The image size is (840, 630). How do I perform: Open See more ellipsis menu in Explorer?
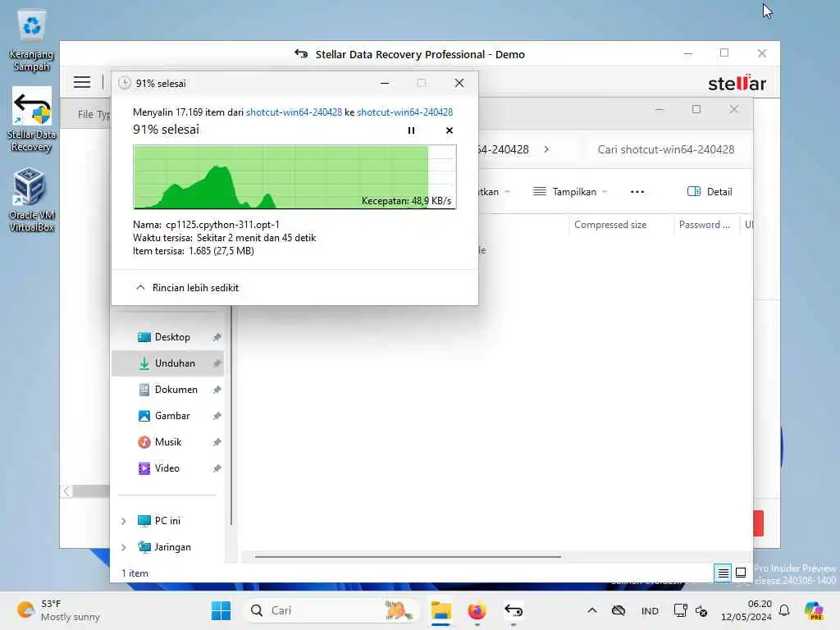coord(637,192)
